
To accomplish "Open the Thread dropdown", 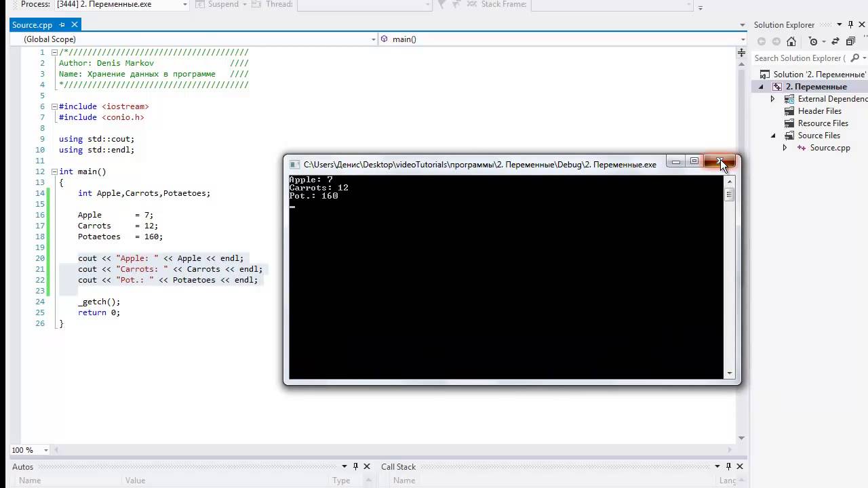I will point(428,5).
